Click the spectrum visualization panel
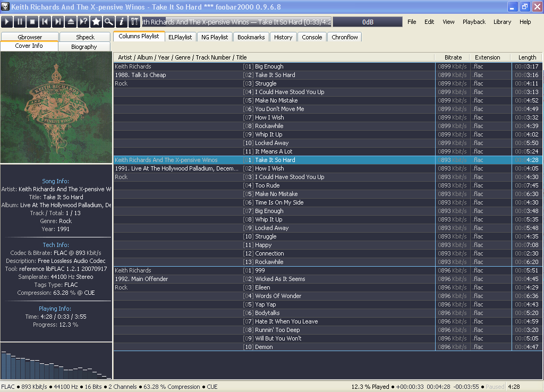 click(56, 361)
